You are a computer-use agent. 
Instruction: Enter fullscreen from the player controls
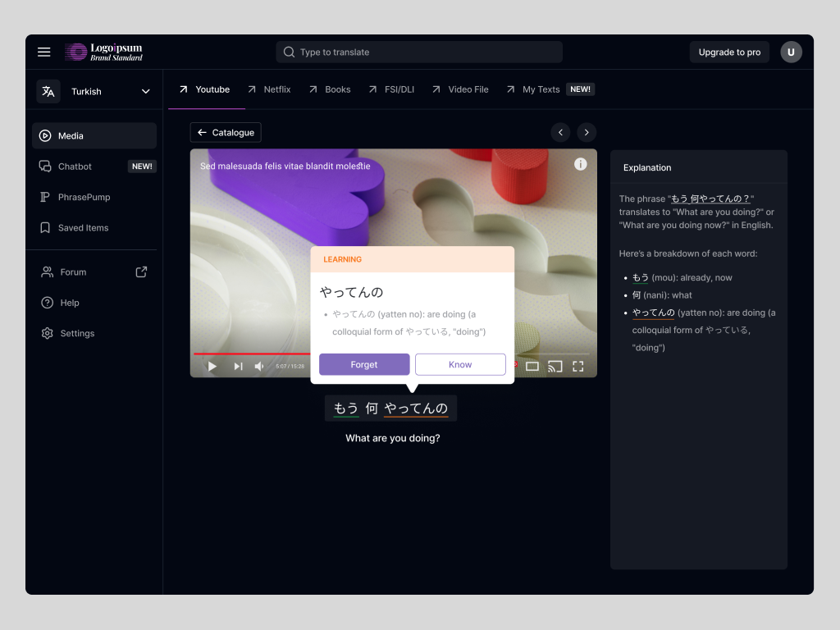tap(577, 366)
